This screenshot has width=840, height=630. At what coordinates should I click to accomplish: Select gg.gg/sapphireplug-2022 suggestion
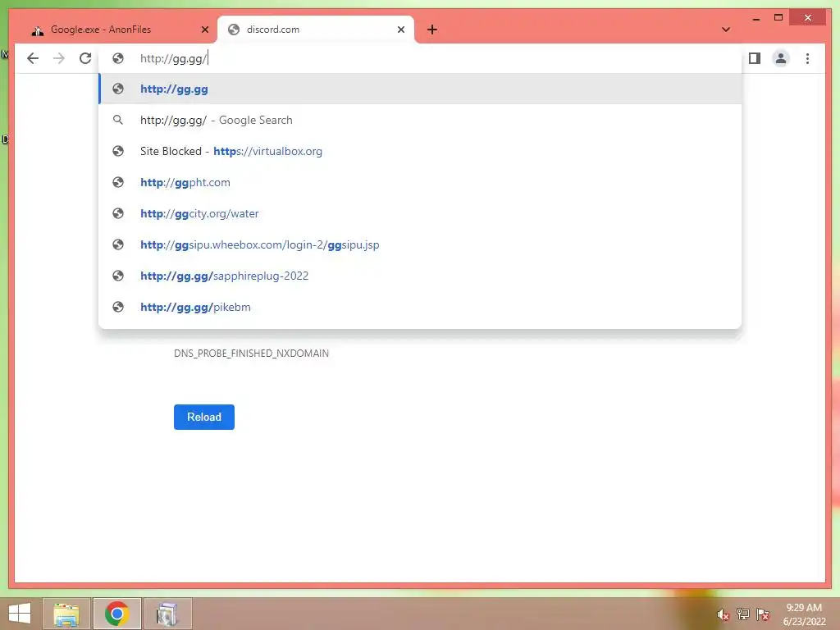[x=420, y=276]
